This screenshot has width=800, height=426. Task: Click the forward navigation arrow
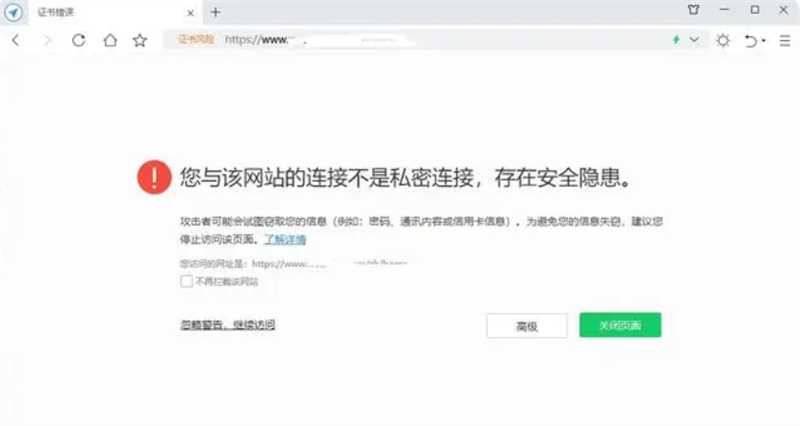click(46, 41)
